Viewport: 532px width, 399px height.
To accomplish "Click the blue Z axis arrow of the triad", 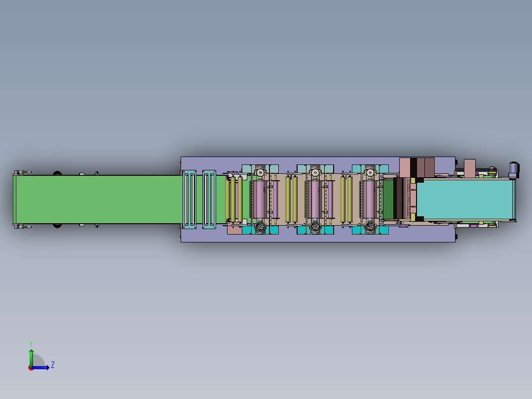I will 40,367.
